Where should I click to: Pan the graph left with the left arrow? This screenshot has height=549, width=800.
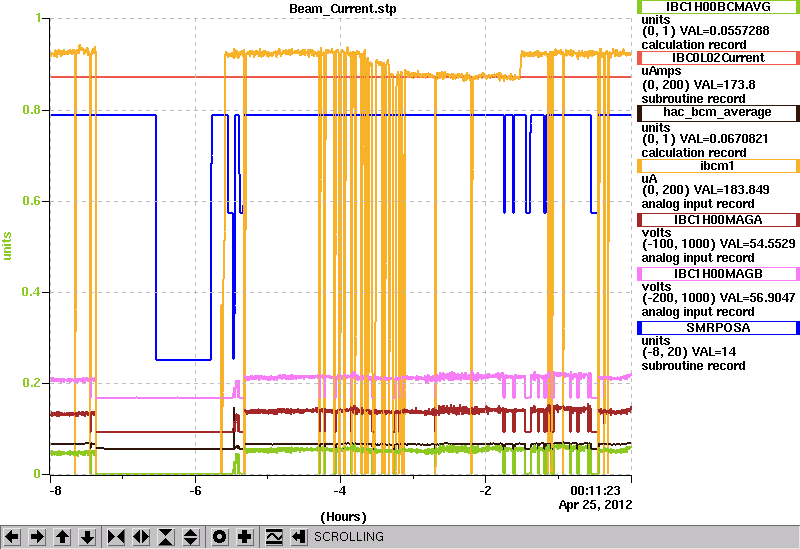coord(12,537)
